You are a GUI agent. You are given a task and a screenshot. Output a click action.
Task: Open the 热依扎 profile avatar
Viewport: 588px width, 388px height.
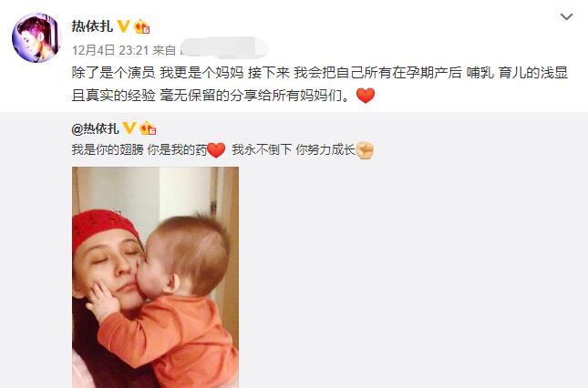coord(36,37)
